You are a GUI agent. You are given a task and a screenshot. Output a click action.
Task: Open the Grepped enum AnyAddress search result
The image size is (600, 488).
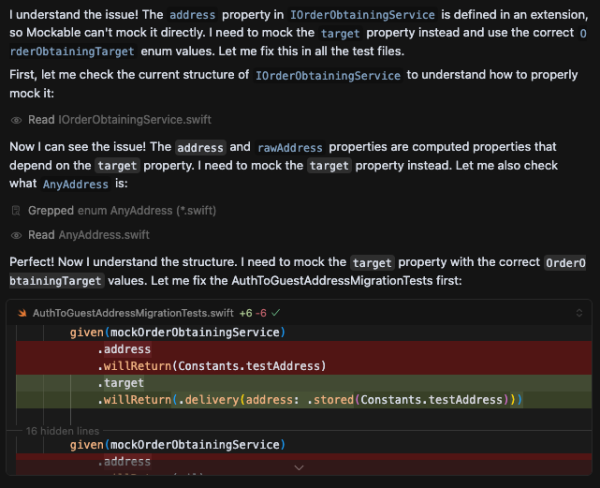click(x=126, y=211)
